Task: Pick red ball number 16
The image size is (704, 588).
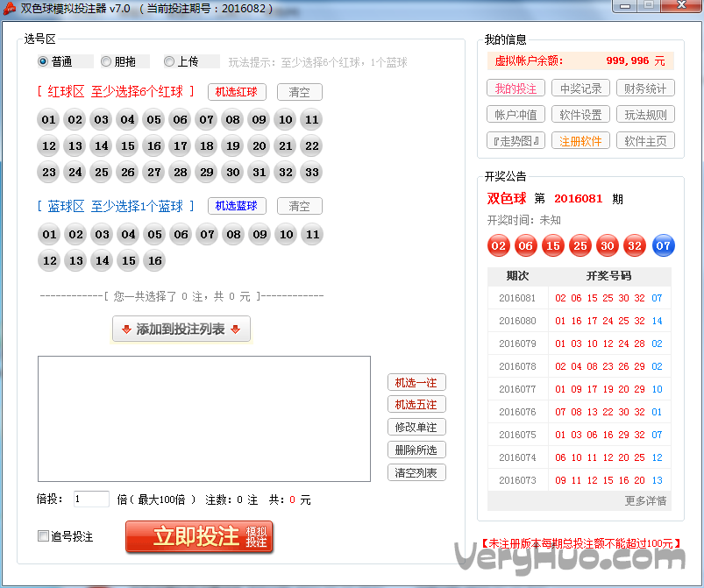Action: 153,145
